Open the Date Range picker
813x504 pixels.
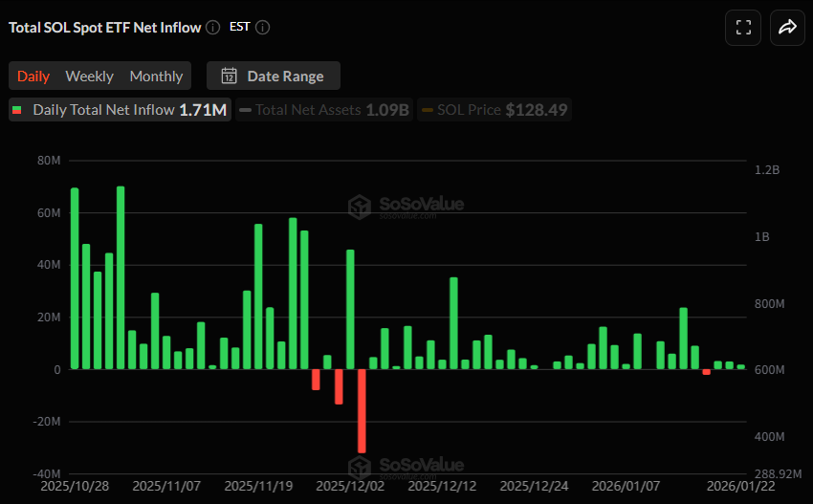coord(284,77)
